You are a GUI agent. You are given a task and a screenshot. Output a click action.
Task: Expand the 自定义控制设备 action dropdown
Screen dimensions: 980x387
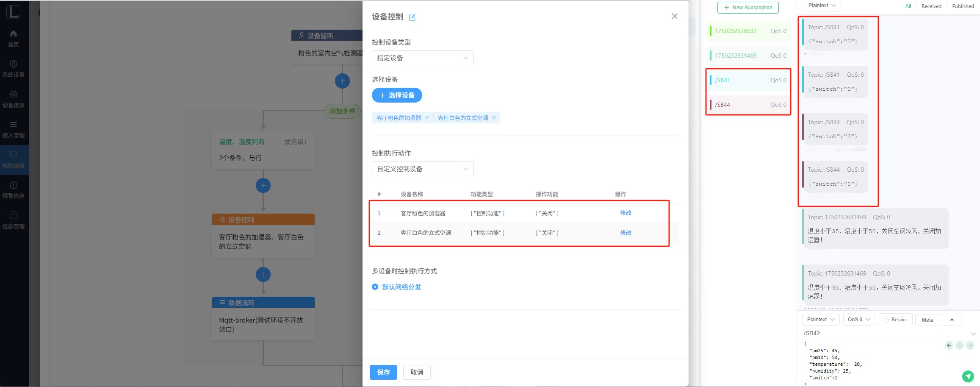[422, 169]
